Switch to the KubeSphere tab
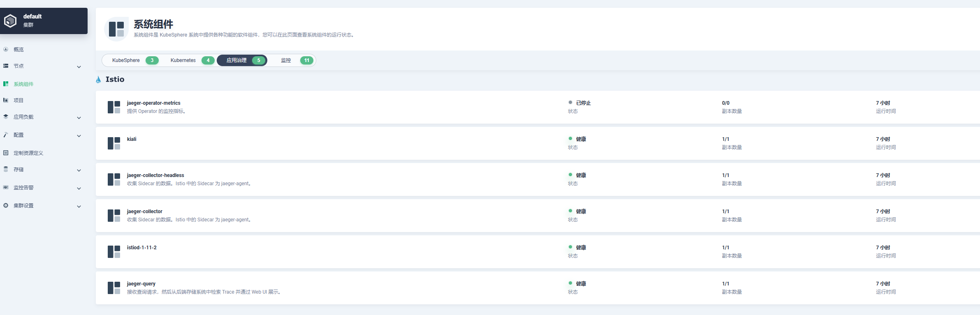Image resolution: width=980 pixels, height=315 pixels. (131, 60)
